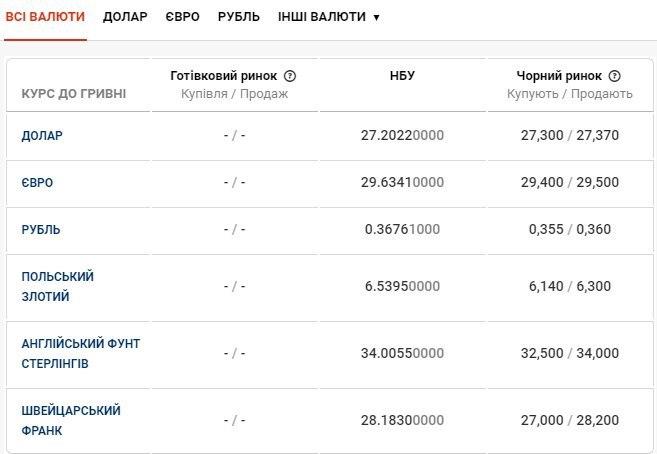Expand the ІНШІ ВАЛЮТИ dropdown
This screenshot has height=454, width=657.
(329, 17)
